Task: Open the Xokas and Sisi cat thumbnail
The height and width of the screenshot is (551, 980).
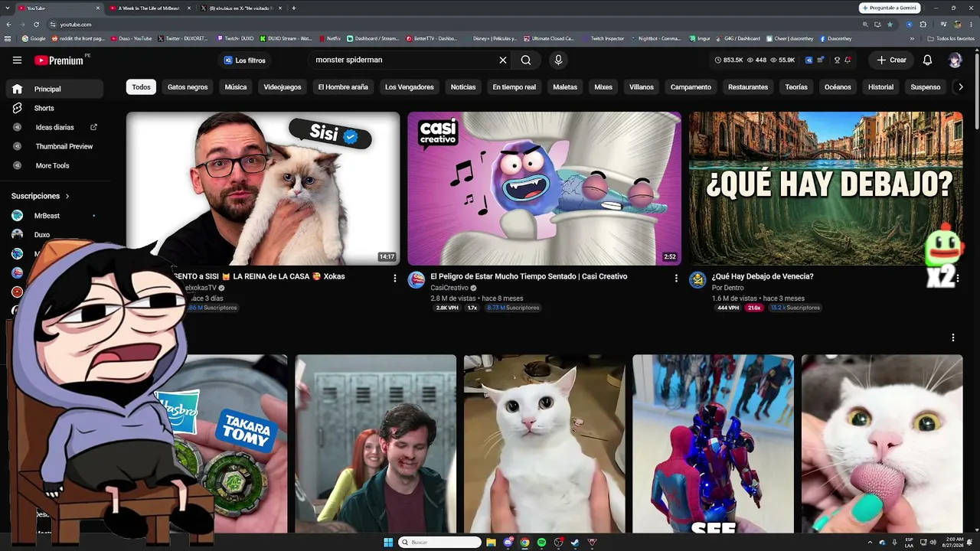Action: [x=263, y=188]
